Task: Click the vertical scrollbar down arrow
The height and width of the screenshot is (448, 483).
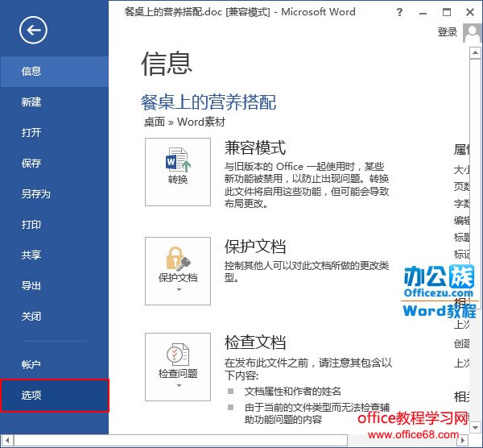Action: click(x=475, y=427)
